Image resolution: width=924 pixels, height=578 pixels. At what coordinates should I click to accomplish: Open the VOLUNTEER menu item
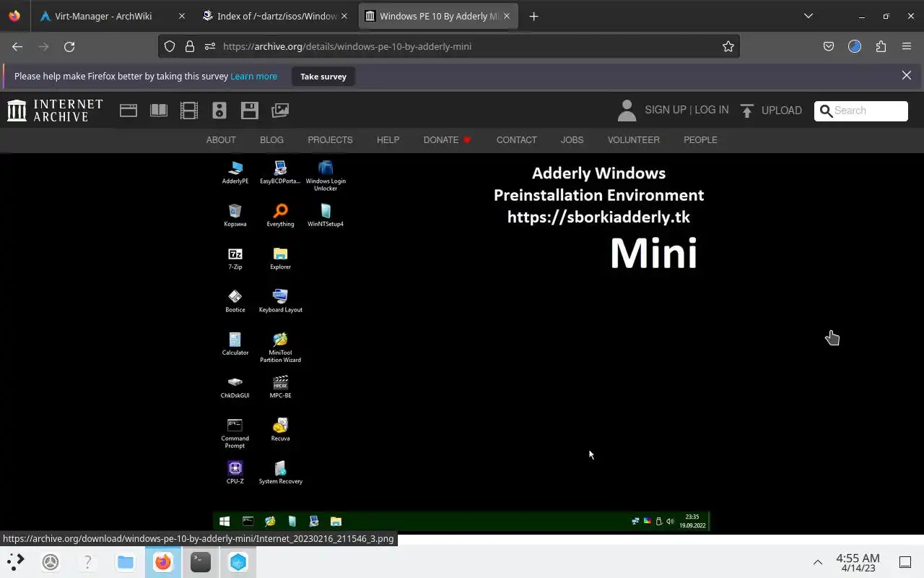[x=633, y=139]
